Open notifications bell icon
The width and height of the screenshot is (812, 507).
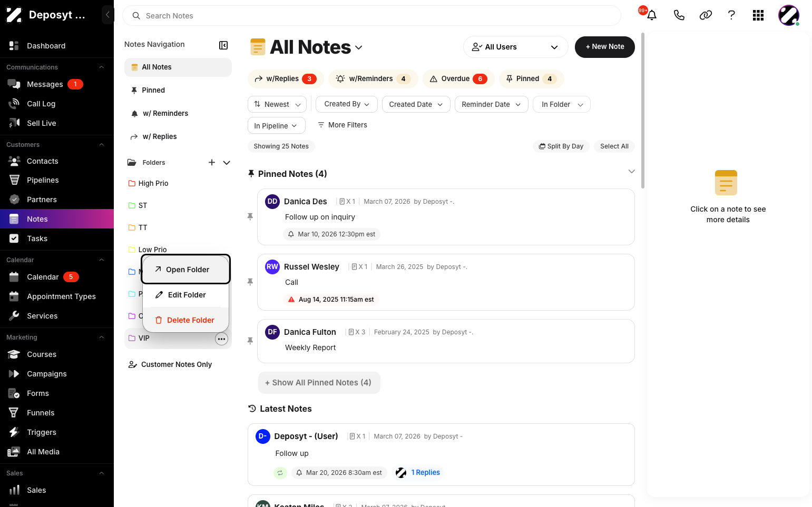click(x=652, y=15)
